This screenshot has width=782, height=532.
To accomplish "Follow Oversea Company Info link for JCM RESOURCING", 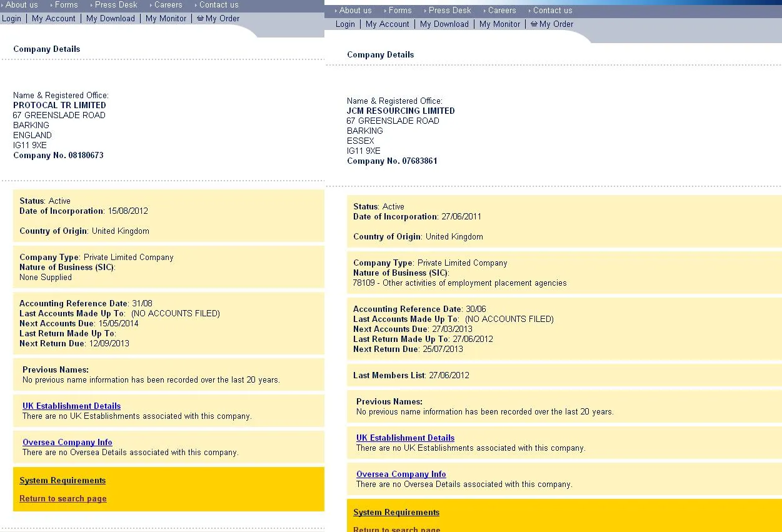I will tap(401, 474).
